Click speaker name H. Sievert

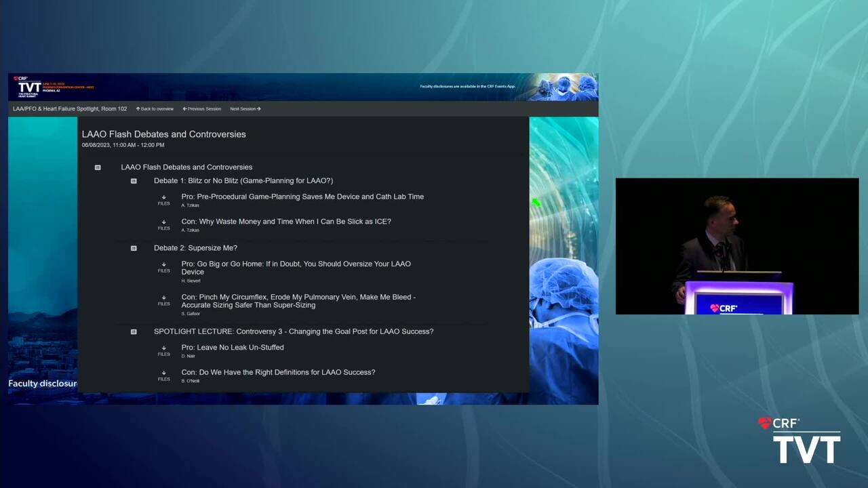pyautogui.click(x=191, y=281)
